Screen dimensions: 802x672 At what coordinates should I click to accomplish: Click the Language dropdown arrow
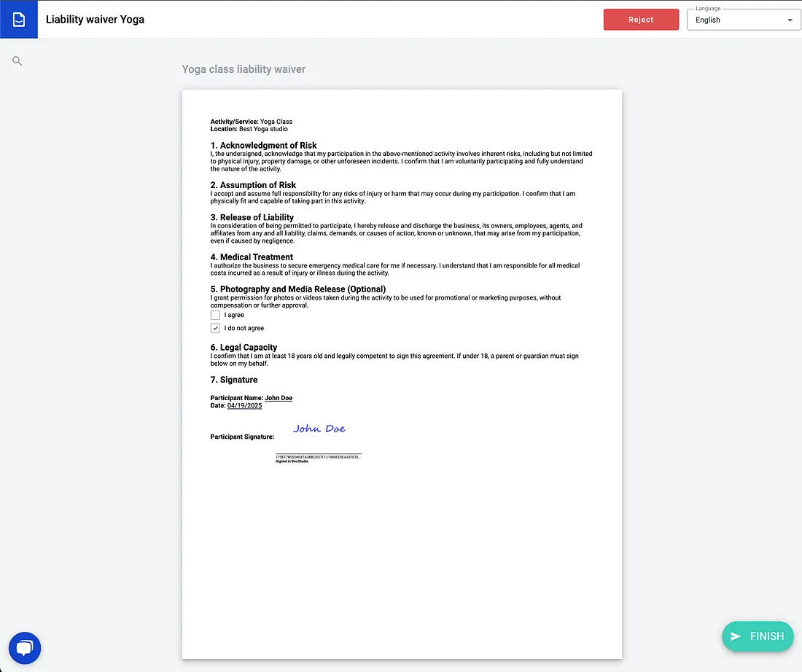pyautogui.click(x=790, y=20)
